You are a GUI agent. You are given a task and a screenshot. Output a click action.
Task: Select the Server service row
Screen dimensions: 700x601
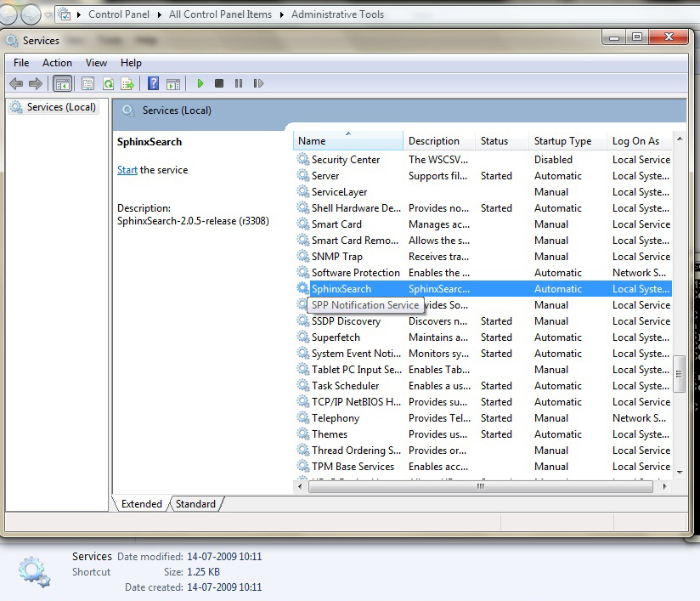click(x=483, y=176)
